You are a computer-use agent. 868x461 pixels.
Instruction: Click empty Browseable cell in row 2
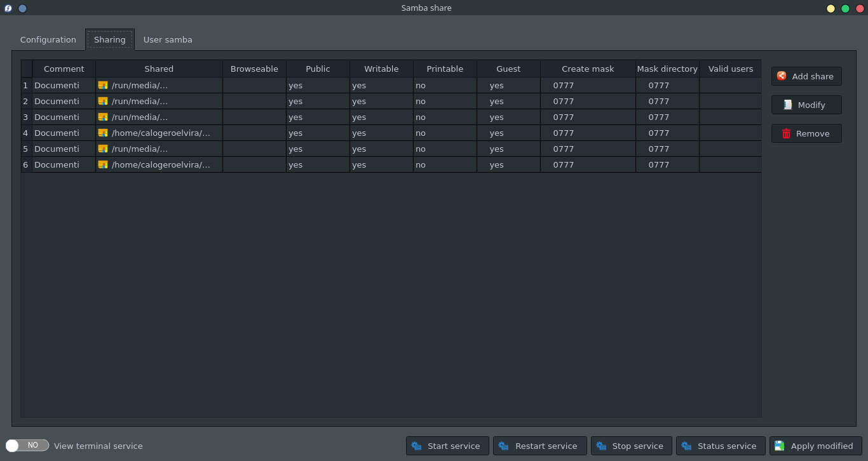[254, 101]
